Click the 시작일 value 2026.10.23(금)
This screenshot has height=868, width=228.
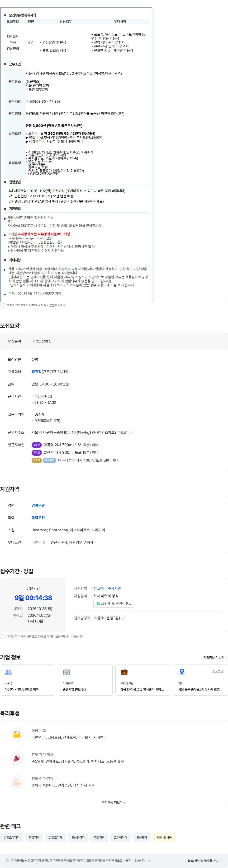(40, 609)
